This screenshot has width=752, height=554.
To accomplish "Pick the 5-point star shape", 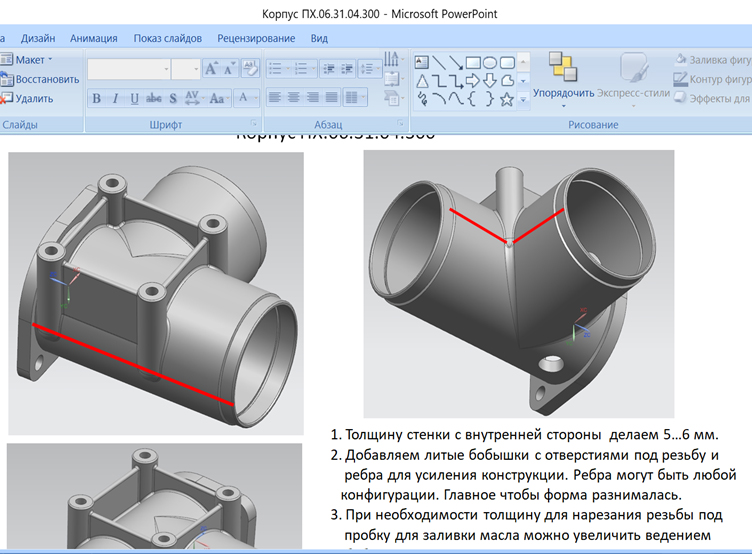I will click(507, 98).
